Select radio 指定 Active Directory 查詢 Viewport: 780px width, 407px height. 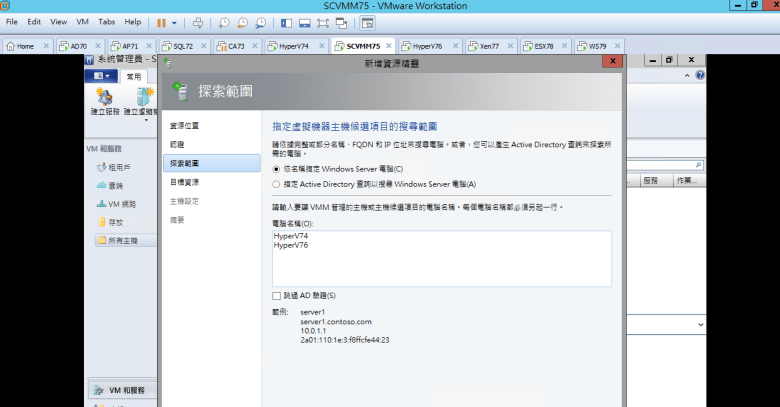click(x=277, y=184)
